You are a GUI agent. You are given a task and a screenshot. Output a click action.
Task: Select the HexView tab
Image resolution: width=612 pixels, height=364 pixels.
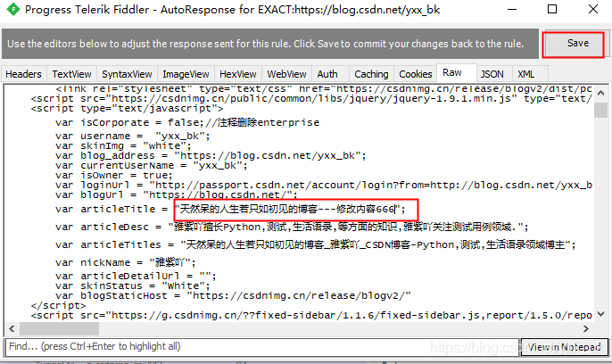tap(237, 74)
